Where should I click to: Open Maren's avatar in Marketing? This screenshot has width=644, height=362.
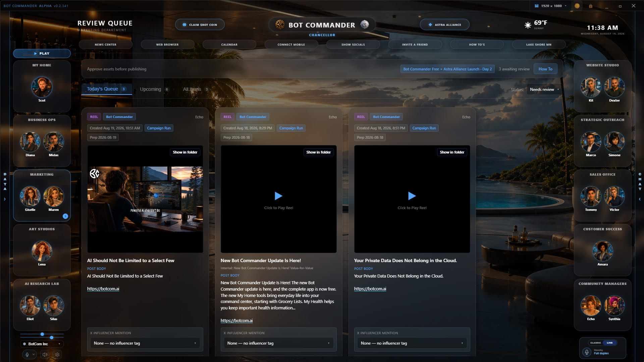pos(54,196)
